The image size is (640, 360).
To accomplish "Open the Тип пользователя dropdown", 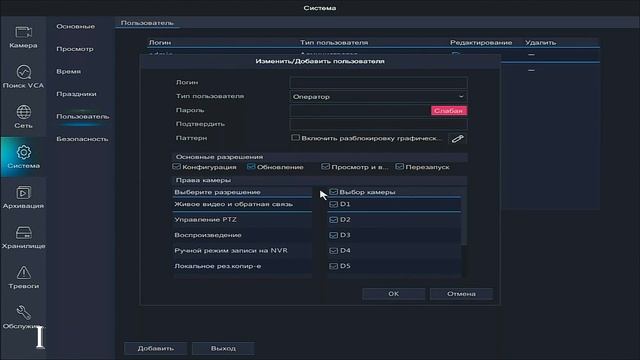I will tap(378, 97).
